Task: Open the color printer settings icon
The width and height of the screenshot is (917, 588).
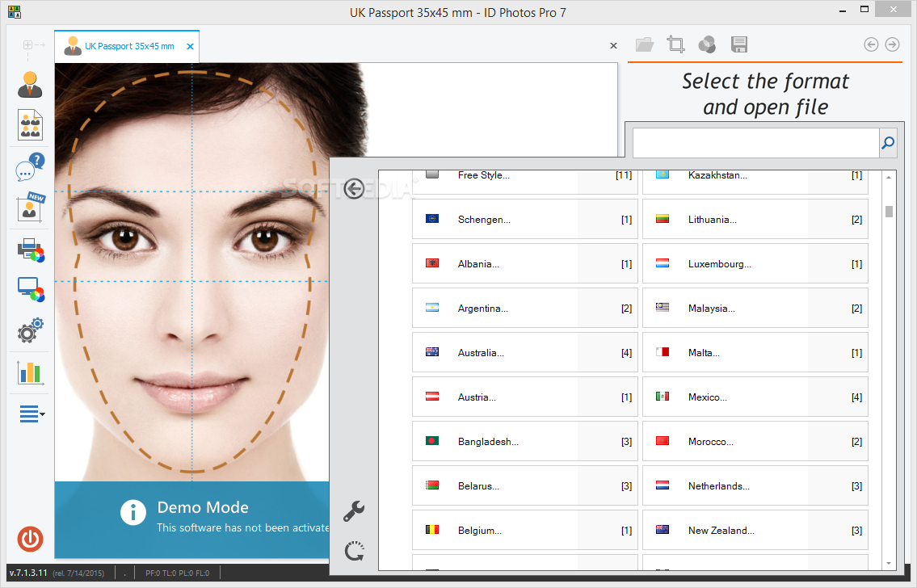Action: click(31, 250)
